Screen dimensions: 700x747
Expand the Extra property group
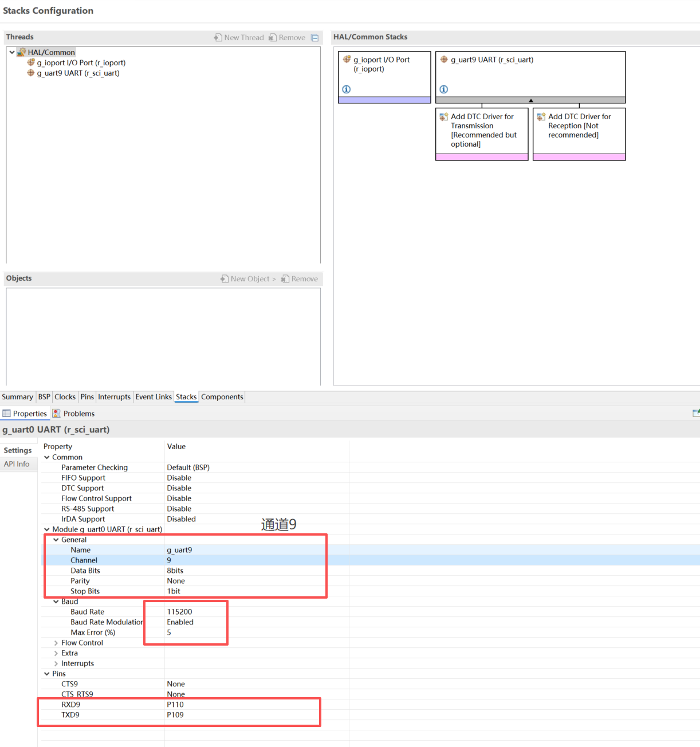(x=56, y=653)
